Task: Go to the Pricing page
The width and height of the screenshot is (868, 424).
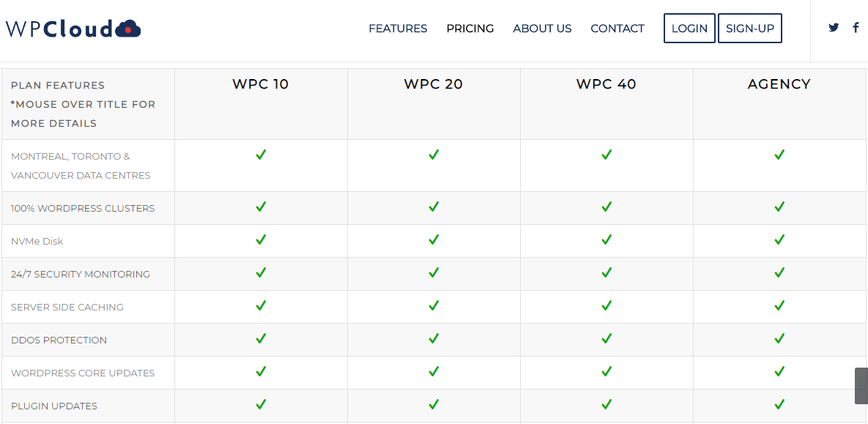Action: click(x=470, y=29)
